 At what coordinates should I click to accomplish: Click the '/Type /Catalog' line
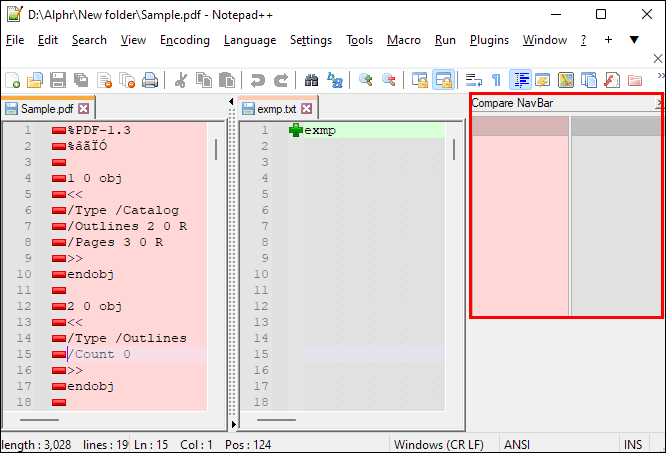(x=123, y=210)
